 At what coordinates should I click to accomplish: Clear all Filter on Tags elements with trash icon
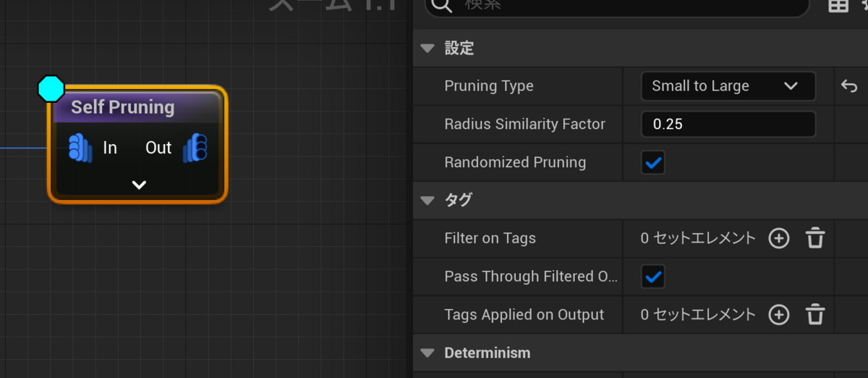(x=815, y=238)
